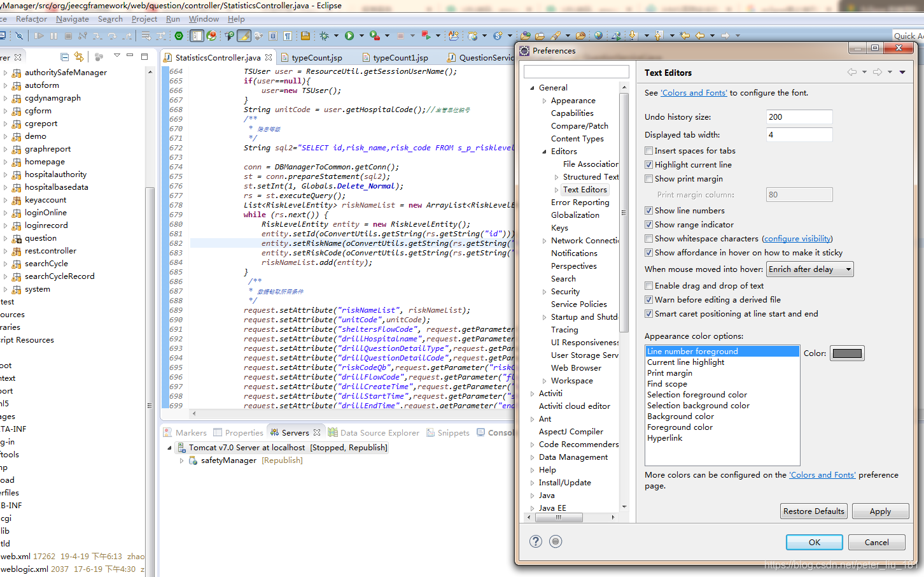Screen dimensions: 924x577
Task: Open the hover behavior 'Enrich after delay' dropdown
Action: [809, 269]
